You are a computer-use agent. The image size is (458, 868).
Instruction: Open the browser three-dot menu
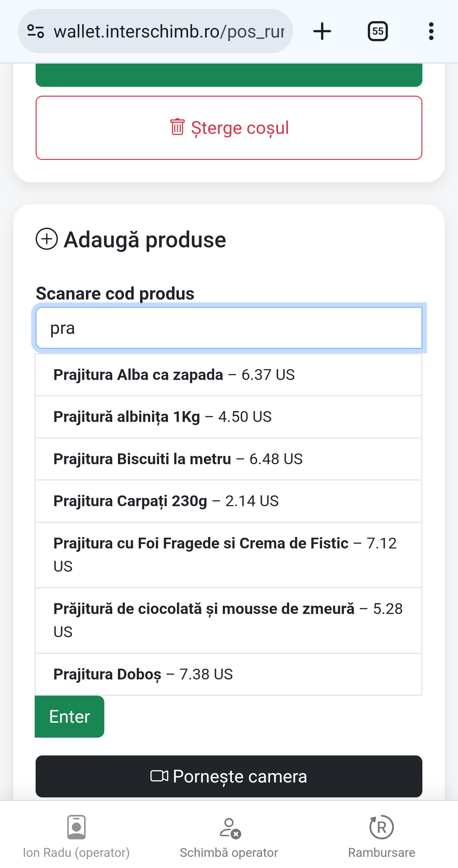tap(431, 31)
